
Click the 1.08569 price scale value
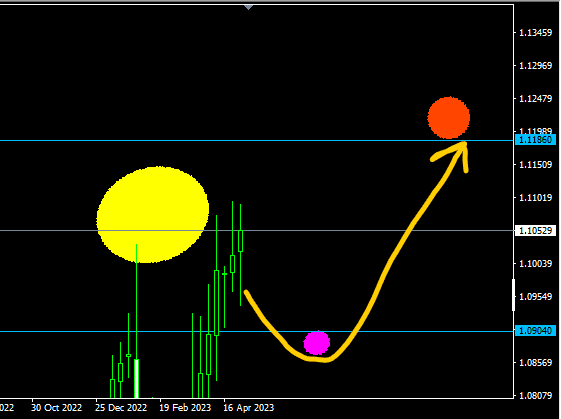click(536, 363)
